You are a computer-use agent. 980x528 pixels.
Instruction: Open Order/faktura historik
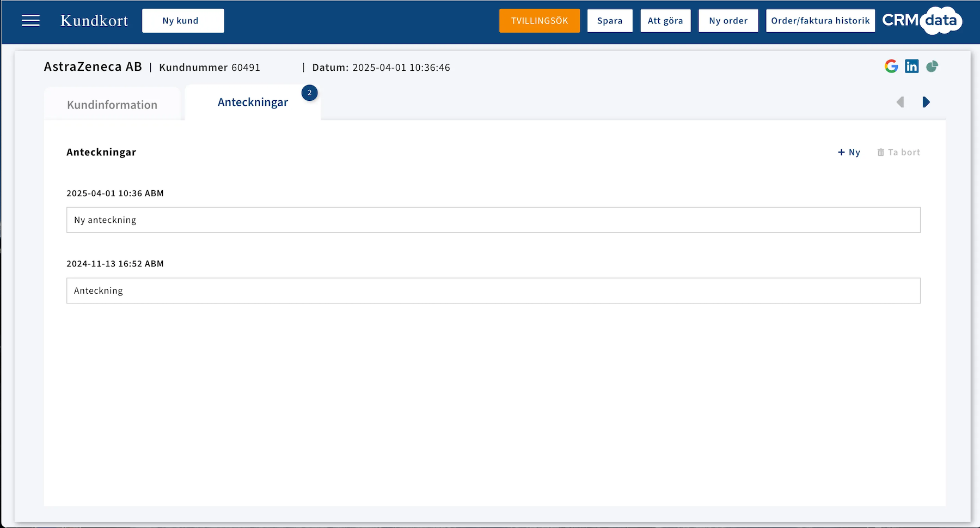pos(820,21)
